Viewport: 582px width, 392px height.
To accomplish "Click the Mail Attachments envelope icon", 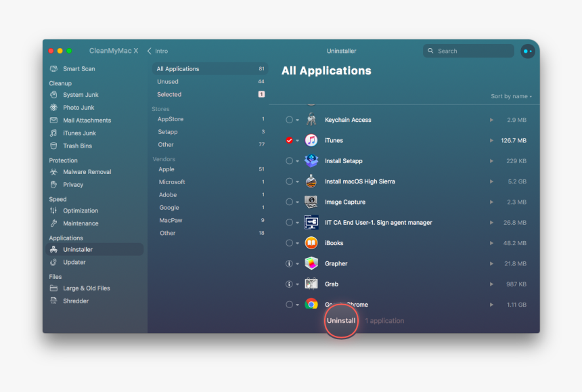I will point(54,121).
